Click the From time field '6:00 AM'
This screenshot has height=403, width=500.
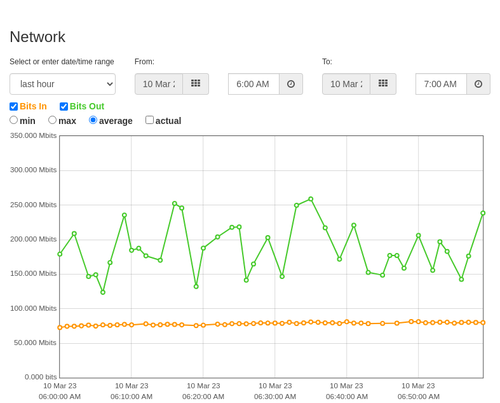[x=254, y=84]
